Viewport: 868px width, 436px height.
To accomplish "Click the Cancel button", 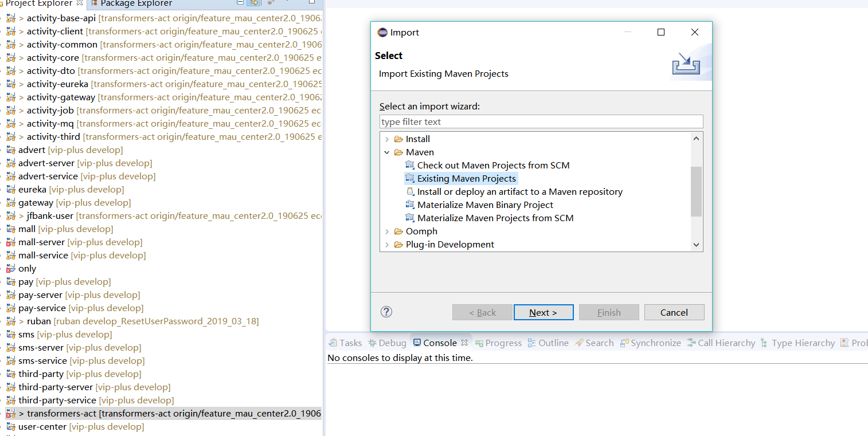I will click(674, 312).
